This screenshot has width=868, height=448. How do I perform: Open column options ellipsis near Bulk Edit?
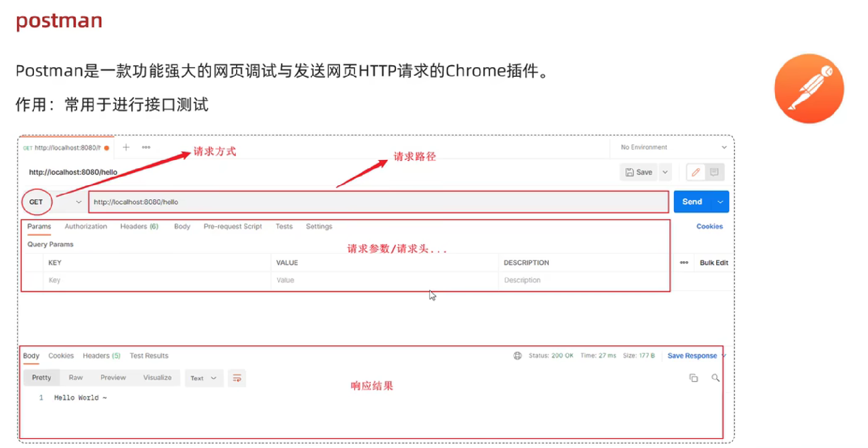coord(684,263)
